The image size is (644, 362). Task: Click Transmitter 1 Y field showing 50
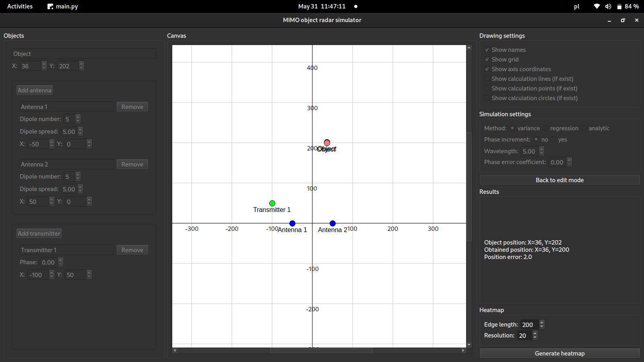(x=76, y=274)
